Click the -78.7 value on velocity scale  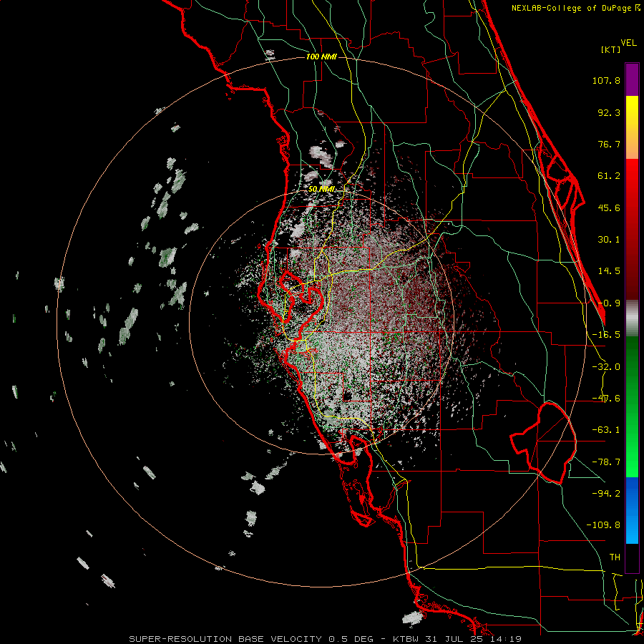point(606,462)
